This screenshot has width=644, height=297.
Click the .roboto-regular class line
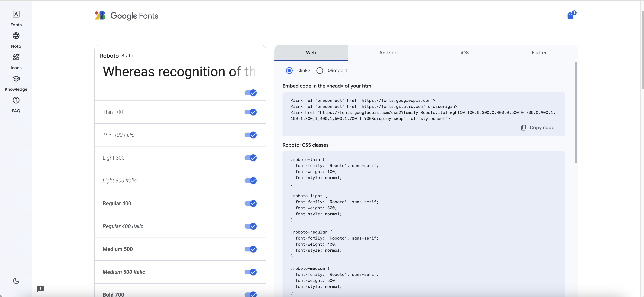[311, 232]
